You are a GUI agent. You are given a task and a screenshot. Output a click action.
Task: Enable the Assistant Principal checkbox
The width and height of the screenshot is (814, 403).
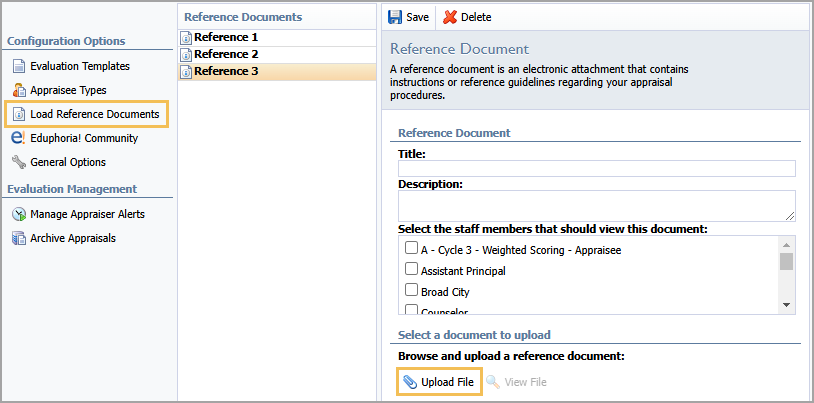pyautogui.click(x=411, y=268)
